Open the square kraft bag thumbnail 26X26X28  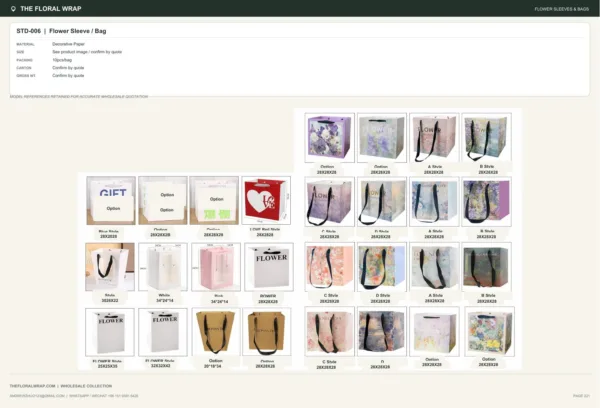pos(267,332)
